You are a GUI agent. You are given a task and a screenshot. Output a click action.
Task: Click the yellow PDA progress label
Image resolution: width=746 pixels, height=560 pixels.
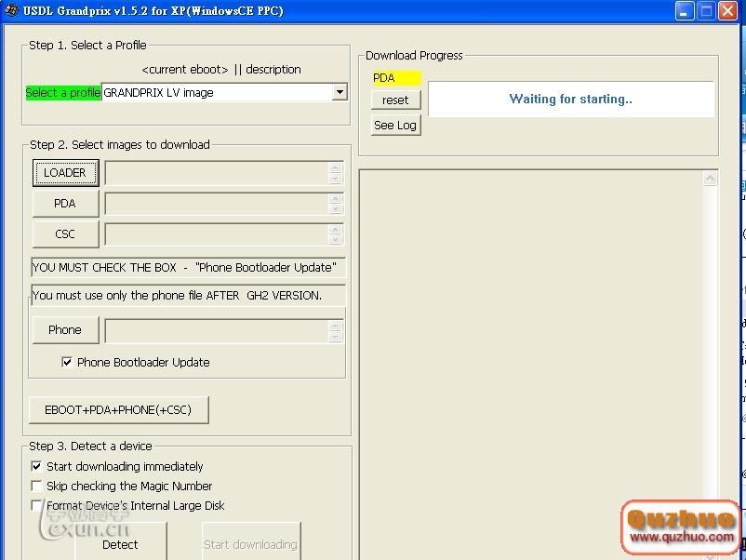(x=396, y=78)
